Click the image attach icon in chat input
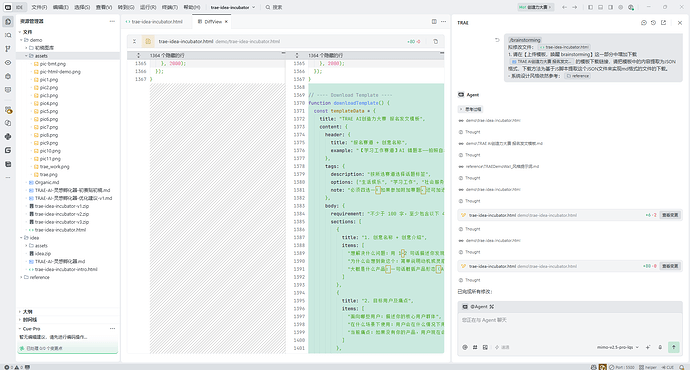Screen dimensions: 690x370 [x=485, y=347]
